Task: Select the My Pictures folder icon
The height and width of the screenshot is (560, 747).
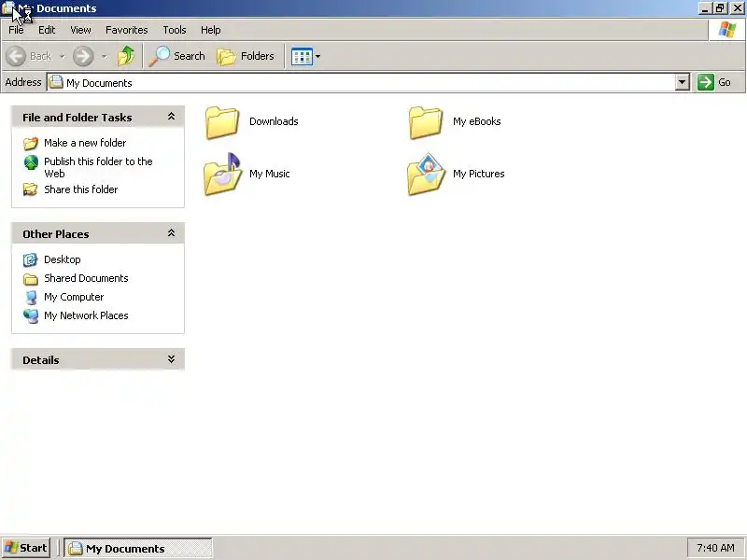Action: (427, 175)
